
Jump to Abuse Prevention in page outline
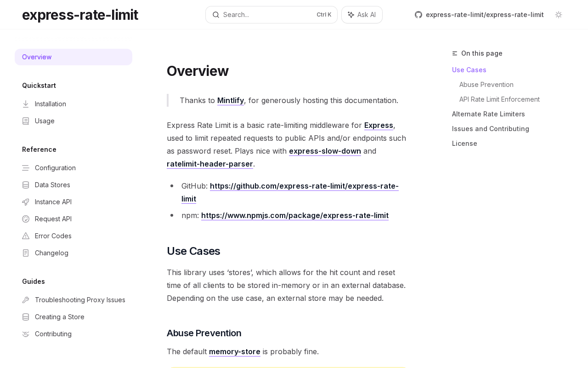coord(486,85)
